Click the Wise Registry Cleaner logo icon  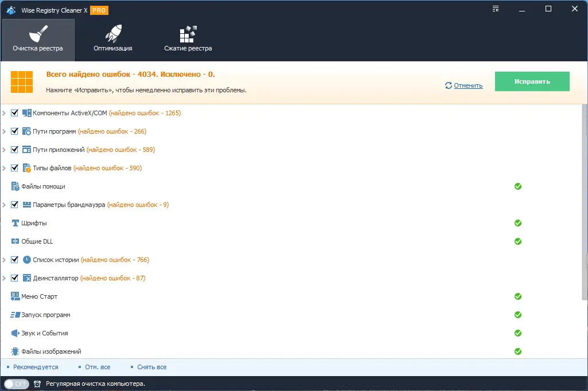pyautogui.click(x=11, y=10)
